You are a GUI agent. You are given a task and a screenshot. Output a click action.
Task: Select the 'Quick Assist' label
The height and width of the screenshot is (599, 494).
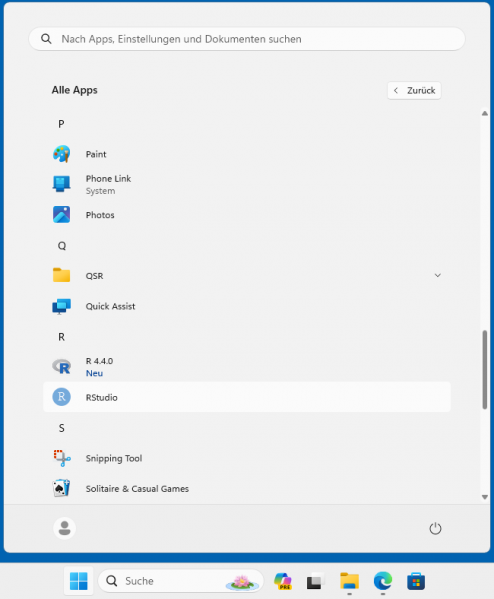click(110, 306)
